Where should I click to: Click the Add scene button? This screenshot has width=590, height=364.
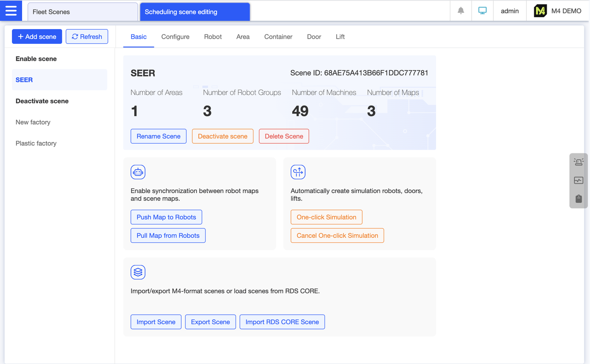click(x=37, y=37)
